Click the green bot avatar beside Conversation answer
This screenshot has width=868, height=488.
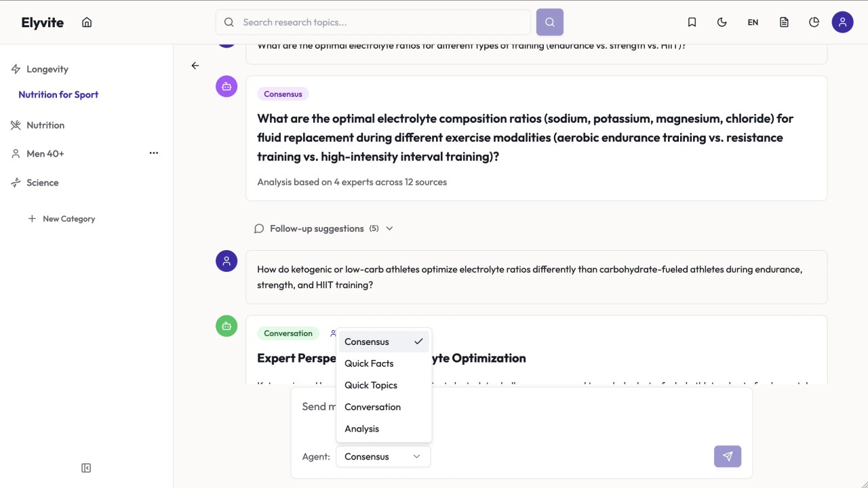tap(226, 326)
